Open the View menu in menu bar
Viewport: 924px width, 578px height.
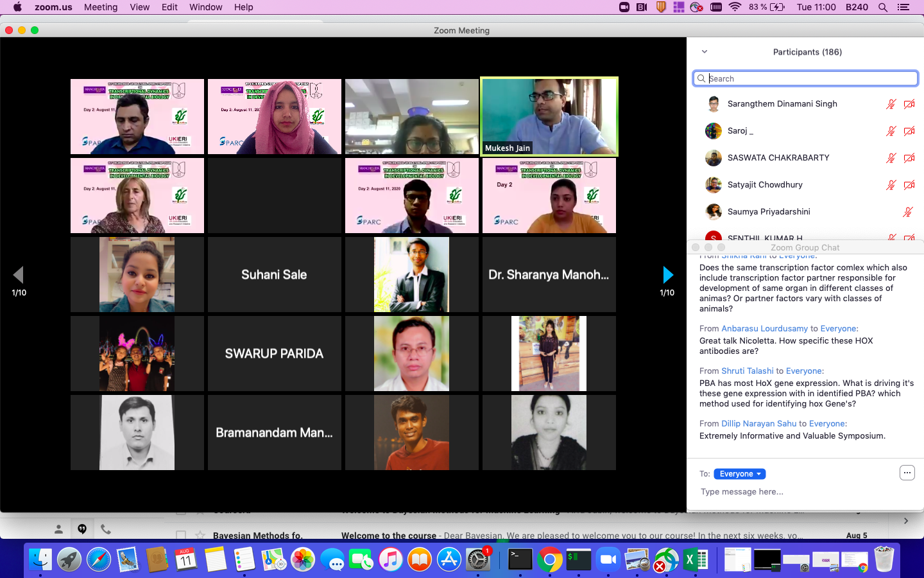click(139, 7)
